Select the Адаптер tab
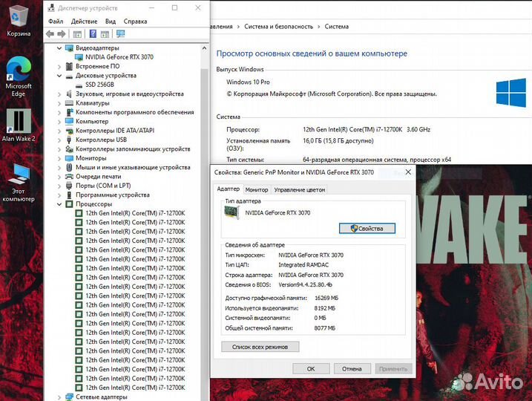The height and width of the screenshot is (401, 532). tap(228, 189)
